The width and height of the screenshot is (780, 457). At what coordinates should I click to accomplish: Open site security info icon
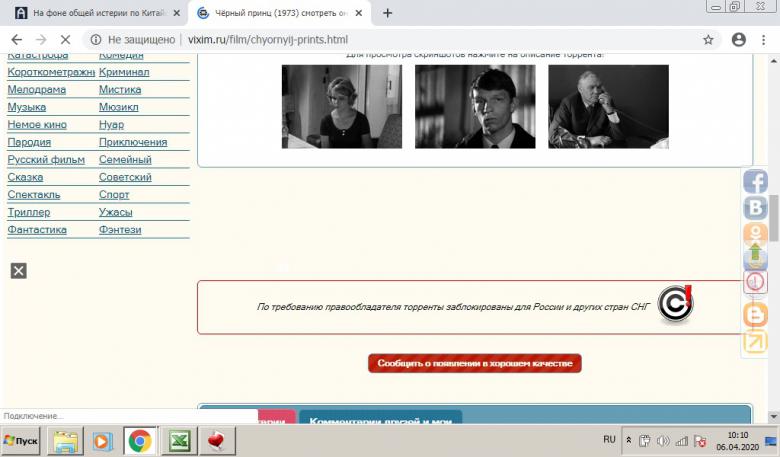tap(96, 40)
